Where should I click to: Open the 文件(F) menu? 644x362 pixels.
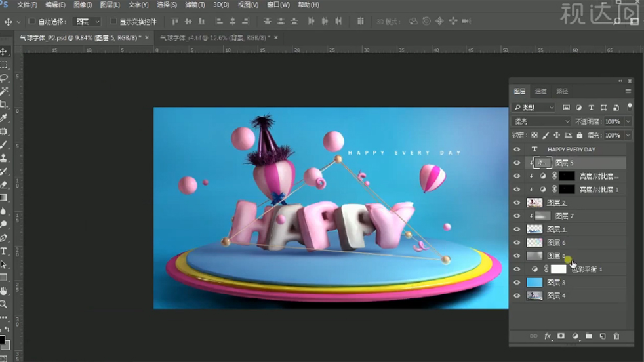pos(27,5)
